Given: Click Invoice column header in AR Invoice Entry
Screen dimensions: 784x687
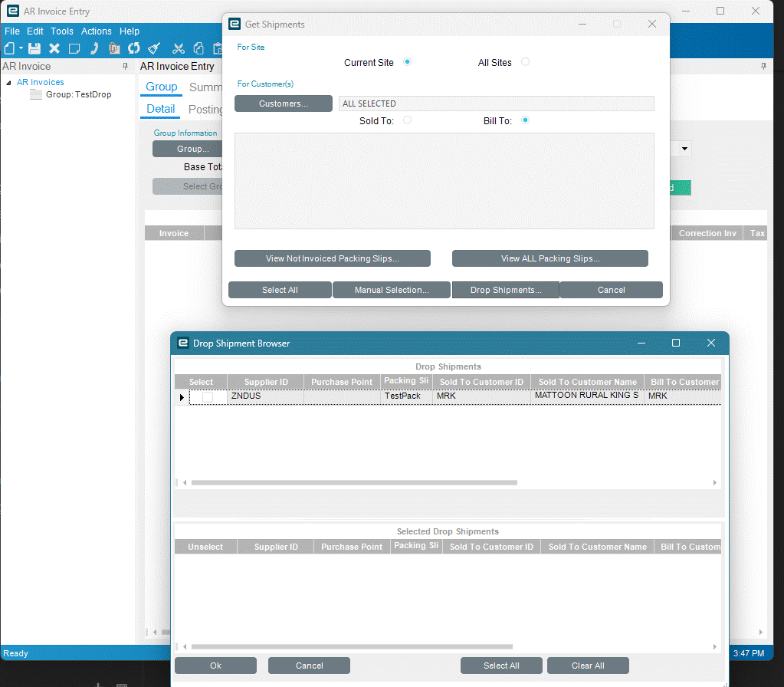Looking at the screenshot, I should (x=174, y=233).
